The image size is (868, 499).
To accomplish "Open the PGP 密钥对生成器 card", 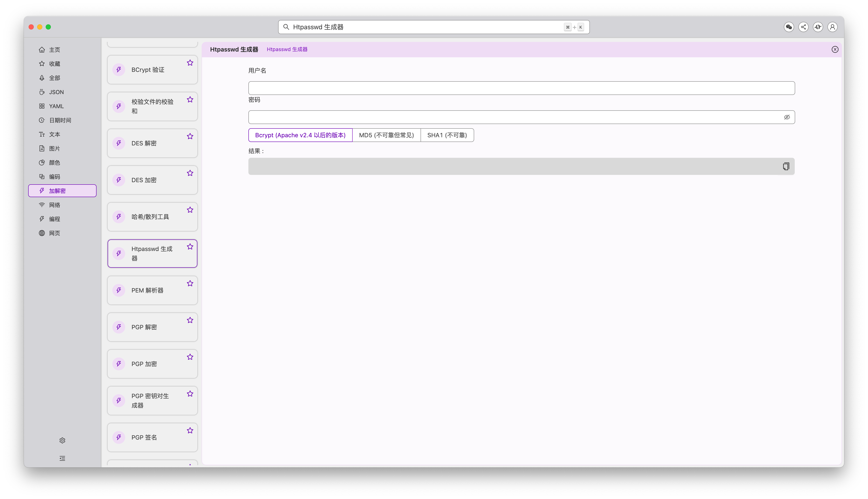I will pos(152,401).
